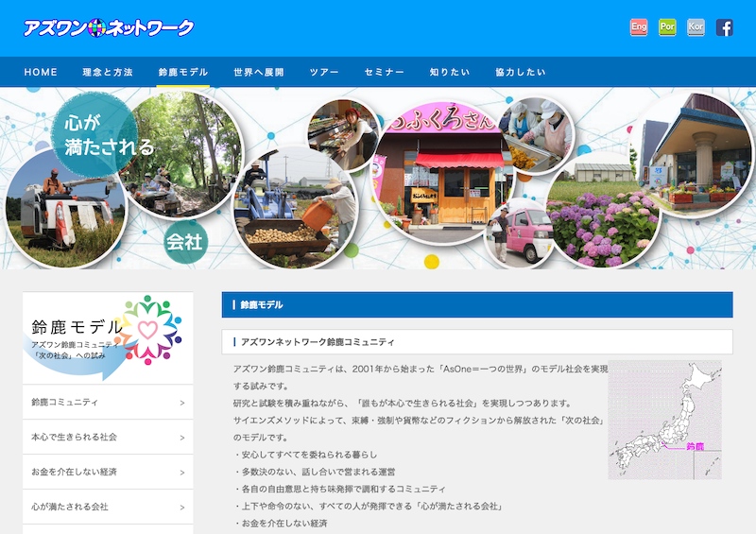
Task: Click the deli counter woman photo
Action: coord(343,134)
